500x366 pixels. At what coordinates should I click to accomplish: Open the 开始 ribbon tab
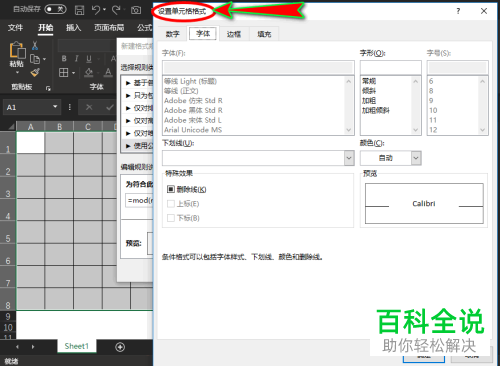point(46,27)
